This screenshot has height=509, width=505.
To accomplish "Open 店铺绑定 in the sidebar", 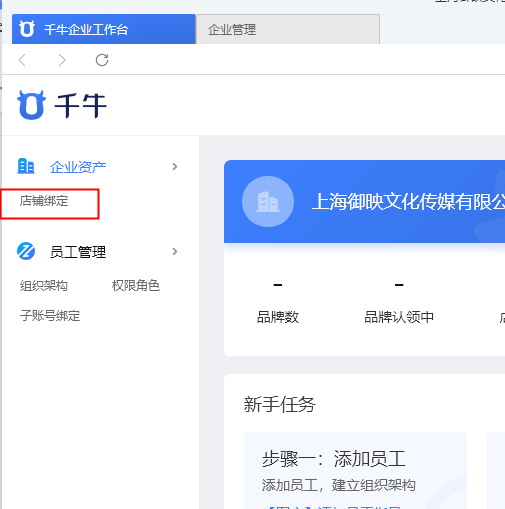I will click(44, 201).
